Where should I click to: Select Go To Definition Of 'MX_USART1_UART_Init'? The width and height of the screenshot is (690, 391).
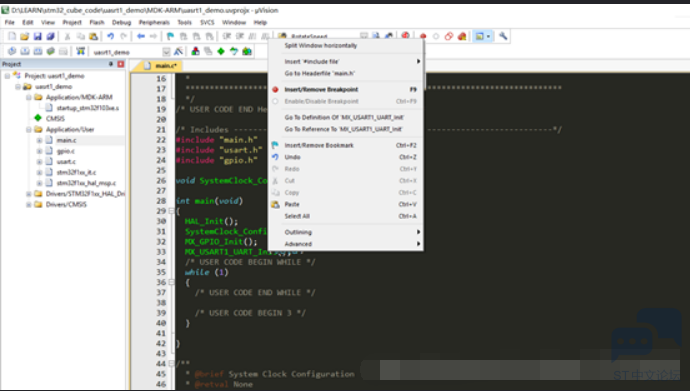[x=345, y=117]
